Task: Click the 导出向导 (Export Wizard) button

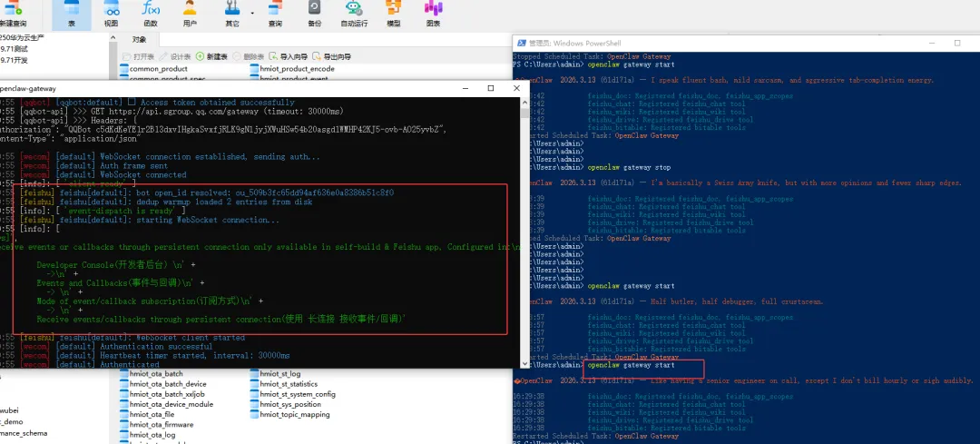Action: [x=331, y=56]
